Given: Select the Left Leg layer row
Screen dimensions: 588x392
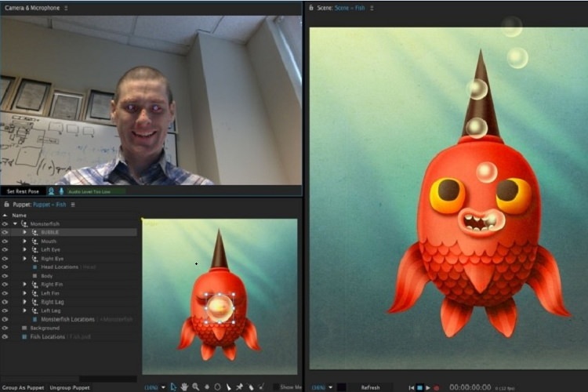Looking at the screenshot, I should [x=70, y=311].
